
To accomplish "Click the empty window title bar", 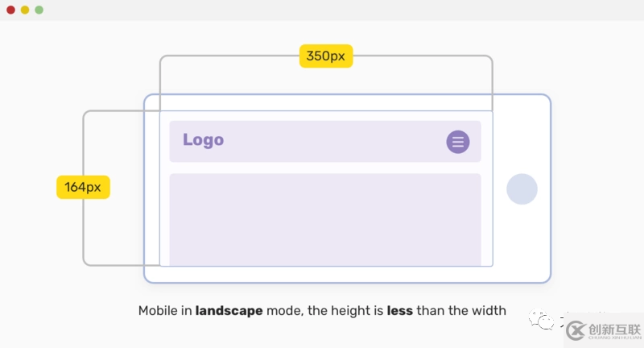I will pyautogui.click(x=322, y=10).
